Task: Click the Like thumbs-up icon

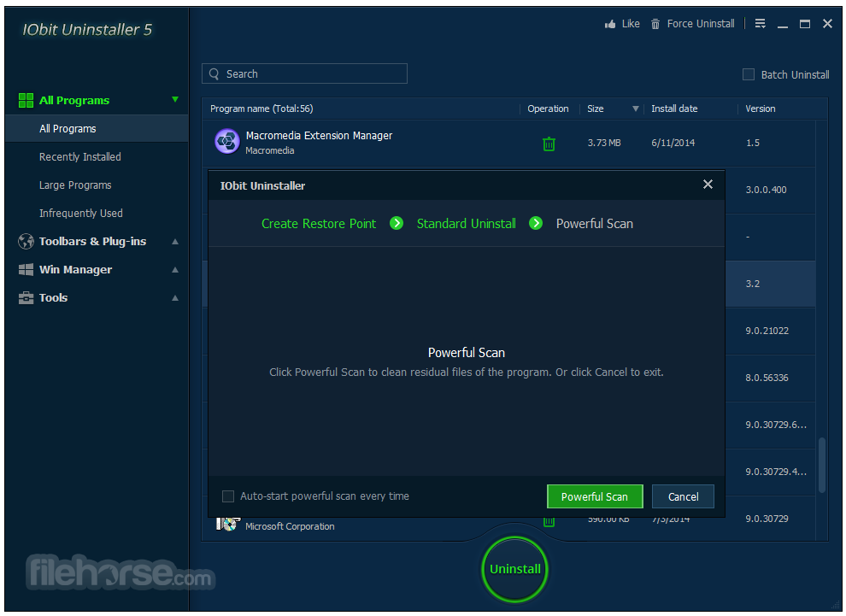Action: click(x=609, y=24)
